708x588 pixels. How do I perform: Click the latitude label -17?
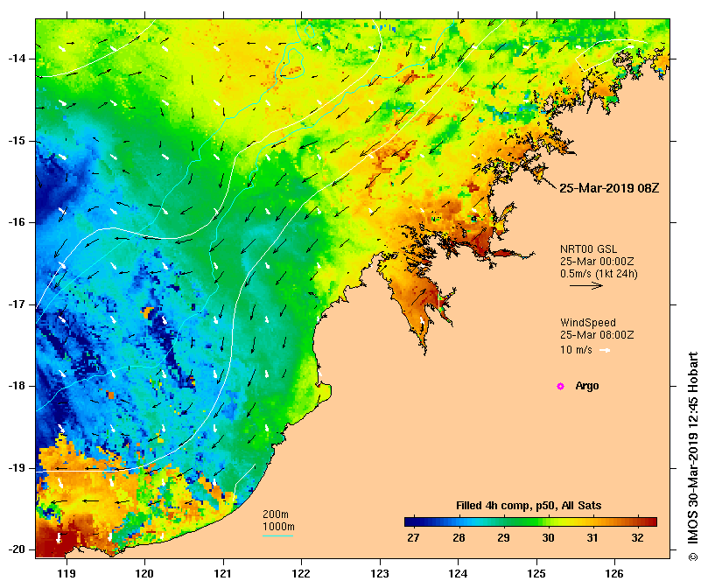pos(17,304)
